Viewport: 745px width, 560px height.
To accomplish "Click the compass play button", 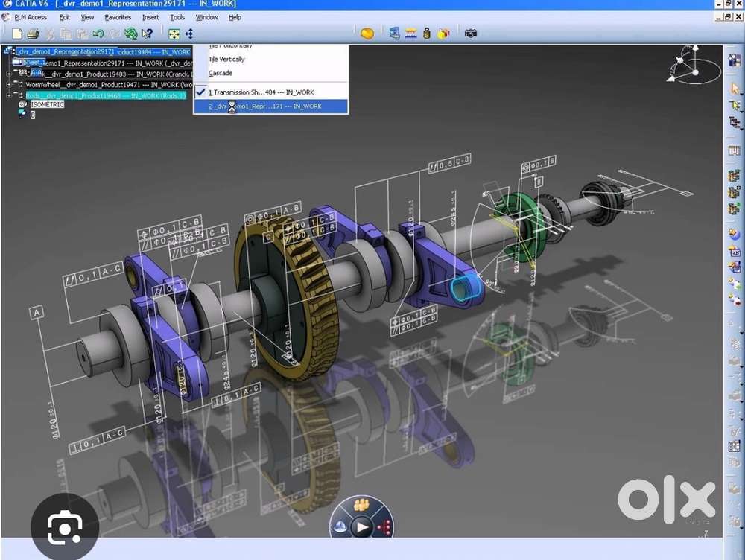I will pyautogui.click(x=361, y=528).
